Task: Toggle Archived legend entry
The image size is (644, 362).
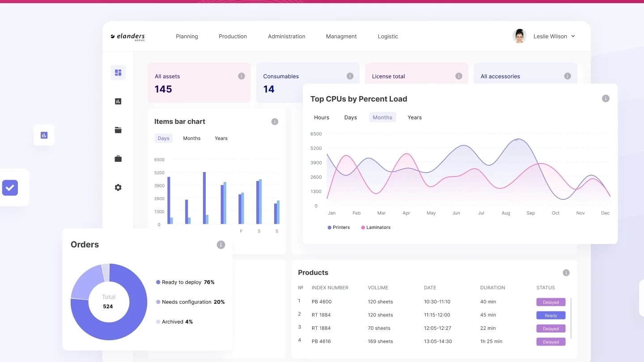Action: (x=174, y=322)
